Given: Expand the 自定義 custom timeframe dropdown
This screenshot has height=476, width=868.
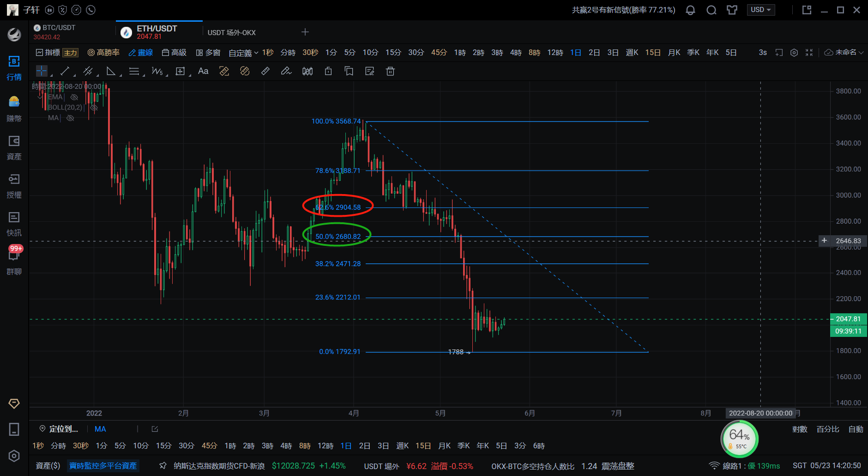Looking at the screenshot, I should (x=243, y=53).
